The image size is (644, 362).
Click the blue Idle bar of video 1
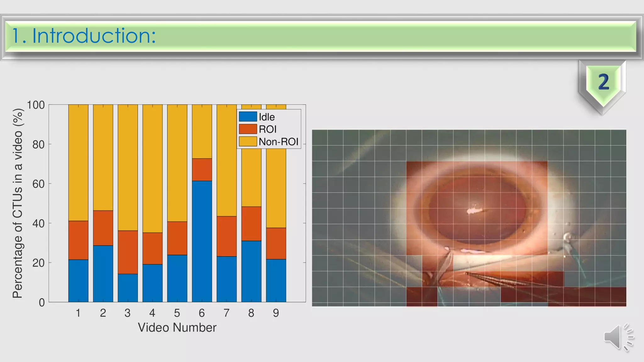click(78, 281)
